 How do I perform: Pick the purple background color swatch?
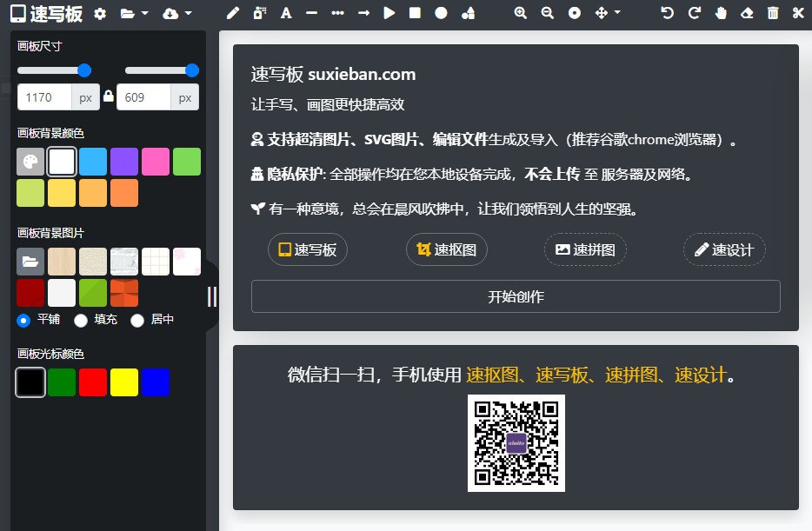tap(124, 162)
